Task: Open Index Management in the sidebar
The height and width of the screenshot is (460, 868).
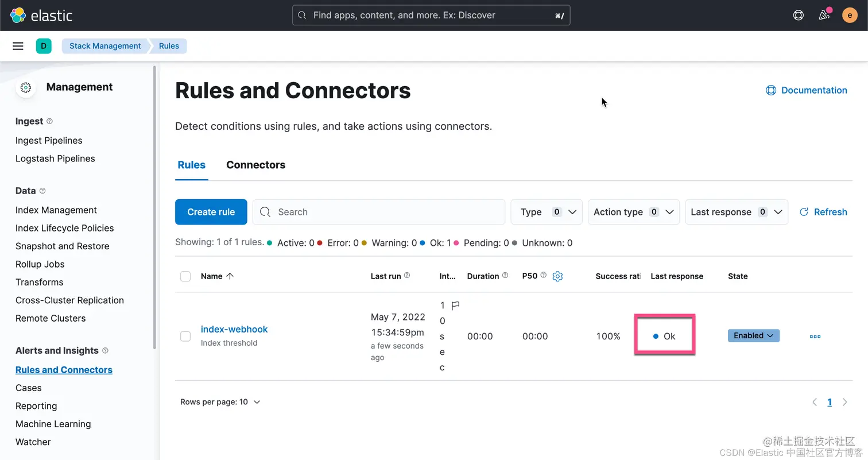Action: pyautogui.click(x=56, y=210)
